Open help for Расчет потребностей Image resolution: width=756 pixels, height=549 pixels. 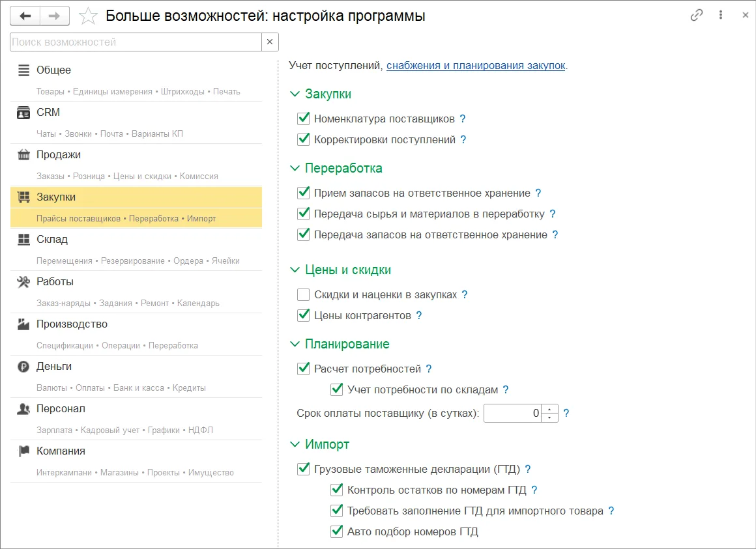(x=429, y=369)
